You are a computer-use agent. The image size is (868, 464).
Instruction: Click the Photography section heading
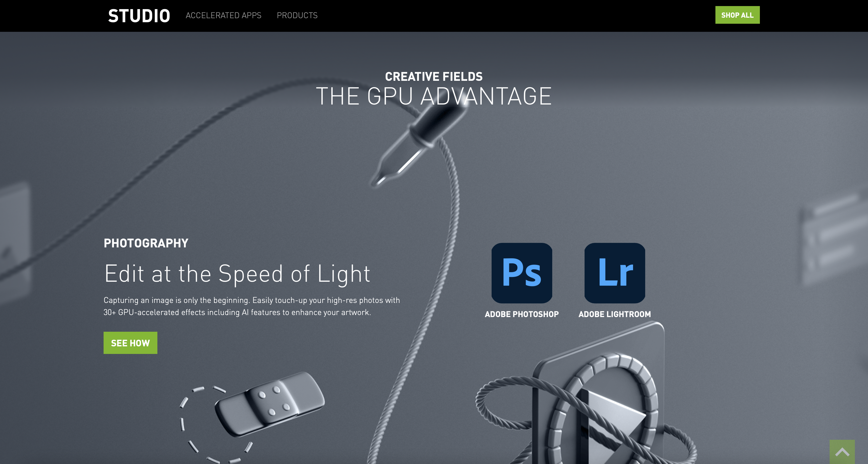pyautogui.click(x=146, y=243)
